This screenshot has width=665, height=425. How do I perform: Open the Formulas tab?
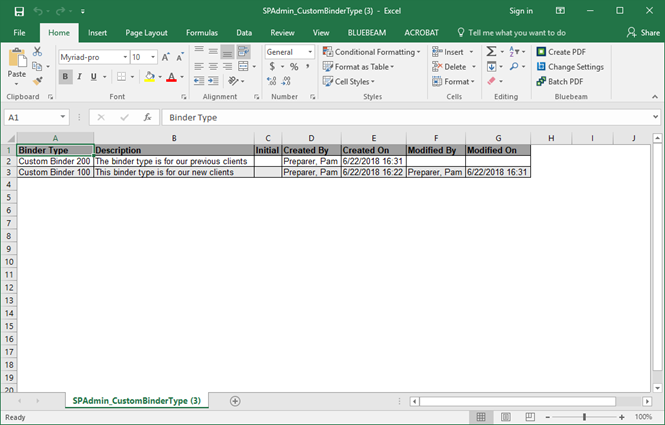click(x=202, y=33)
